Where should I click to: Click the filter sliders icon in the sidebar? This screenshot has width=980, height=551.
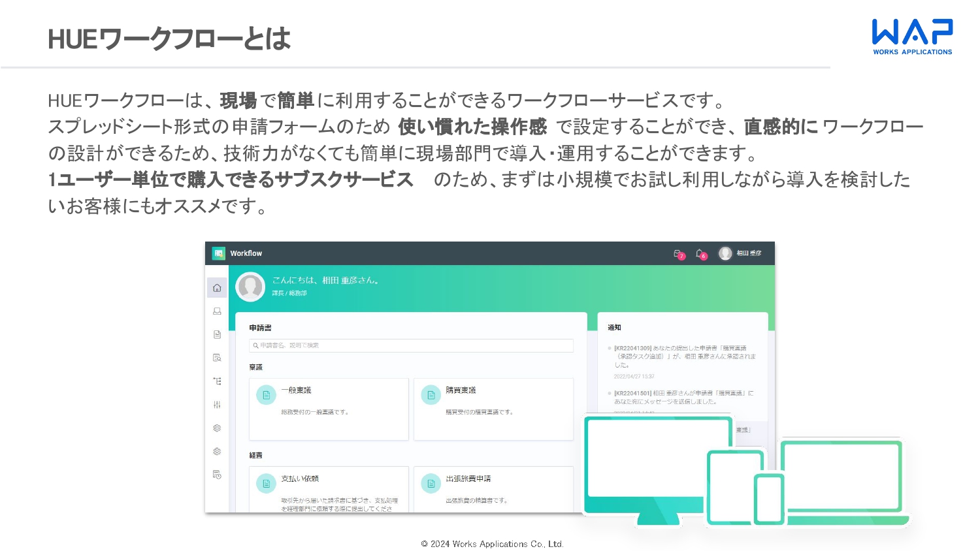coord(217,405)
